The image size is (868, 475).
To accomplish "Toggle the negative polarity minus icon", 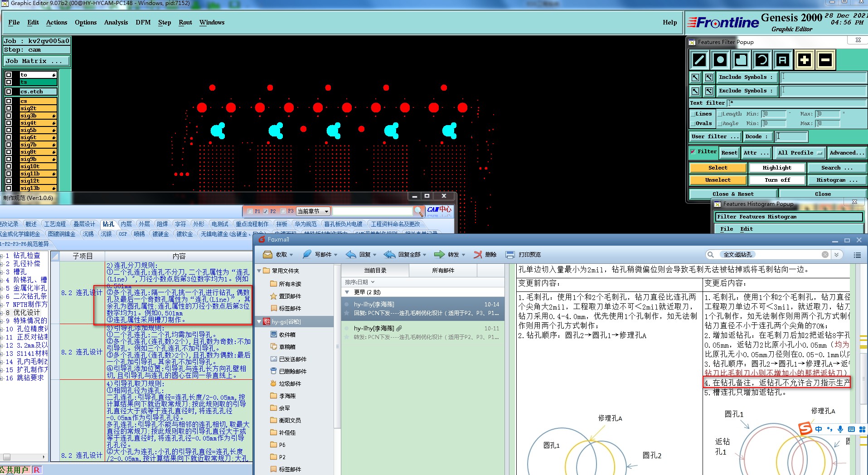I will 825,60.
